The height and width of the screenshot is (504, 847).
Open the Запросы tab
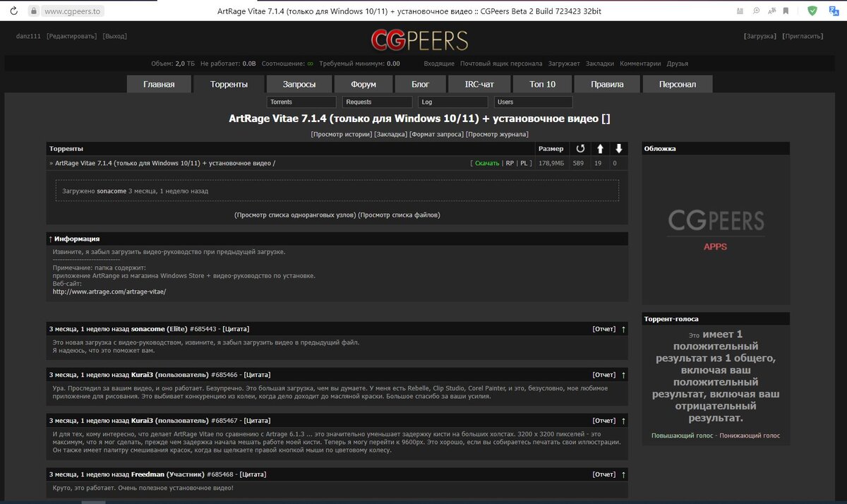pos(299,84)
